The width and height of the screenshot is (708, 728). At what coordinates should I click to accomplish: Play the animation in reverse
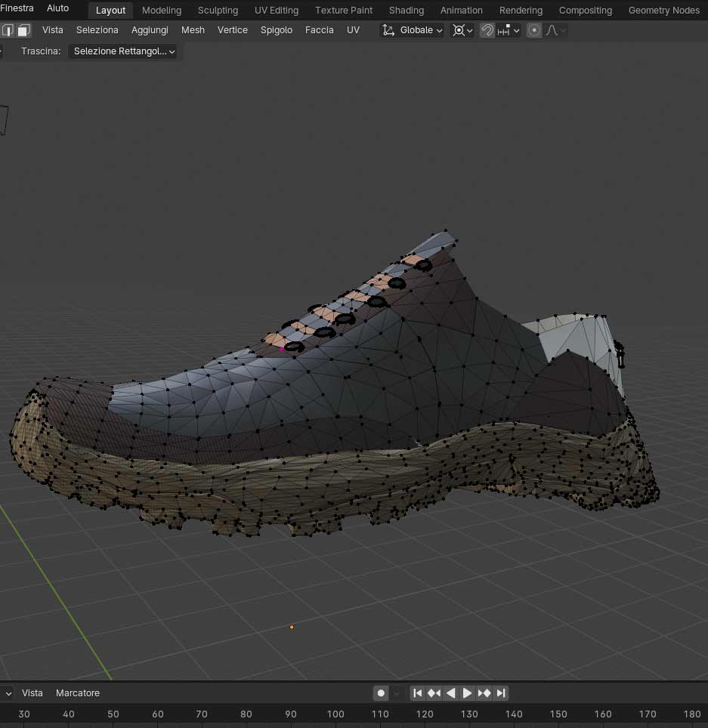coord(450,693)
